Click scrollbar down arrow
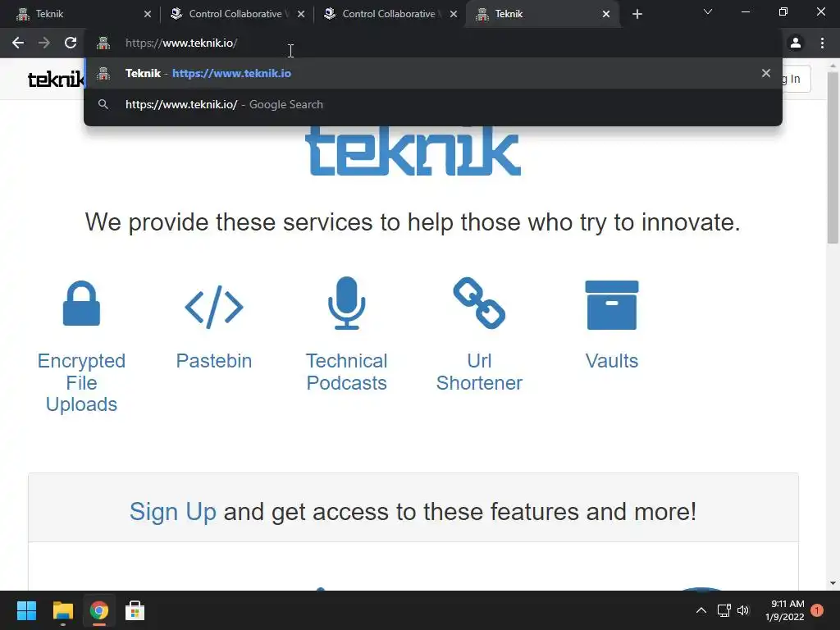Viewport: 840px width, 630px height. [833, 583]
